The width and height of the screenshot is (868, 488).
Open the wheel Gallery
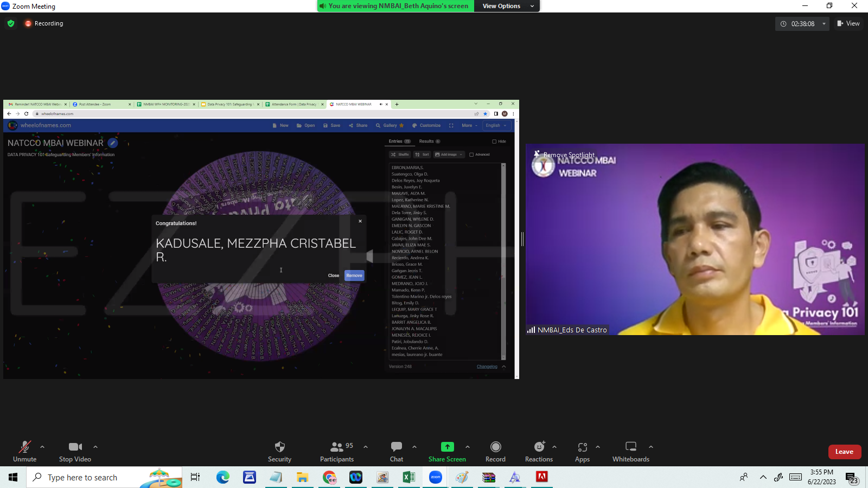click(x=390, y=125)
